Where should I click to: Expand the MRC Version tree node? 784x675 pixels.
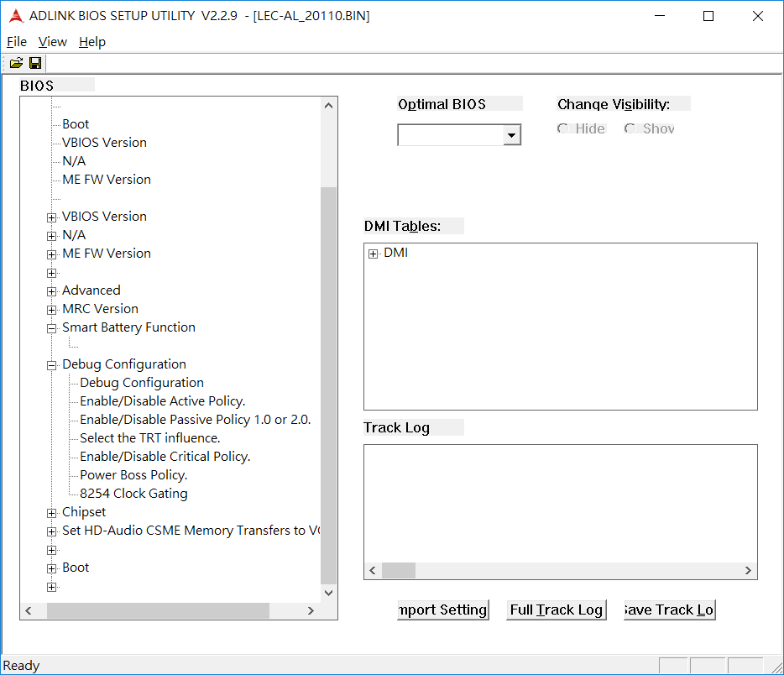(51, 310)
